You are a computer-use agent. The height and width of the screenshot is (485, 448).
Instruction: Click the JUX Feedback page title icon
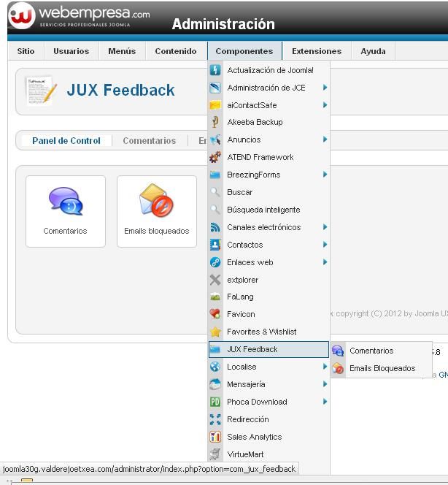click(x=41, y=90)
